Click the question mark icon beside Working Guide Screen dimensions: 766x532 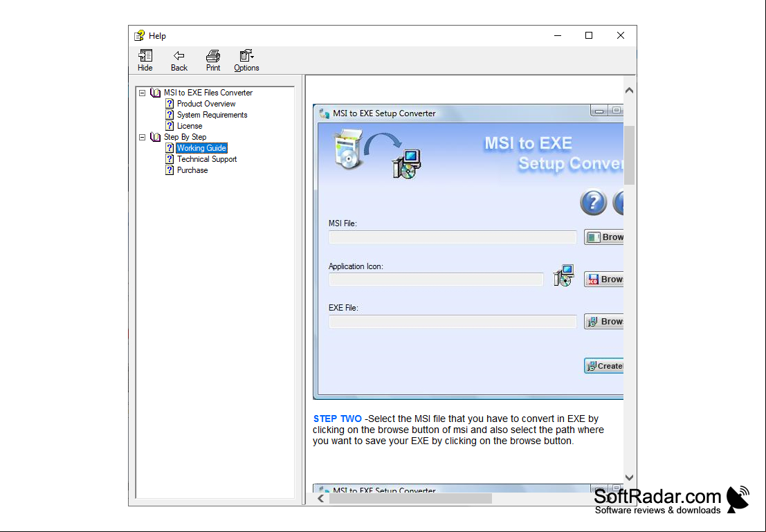coord(170,148)
